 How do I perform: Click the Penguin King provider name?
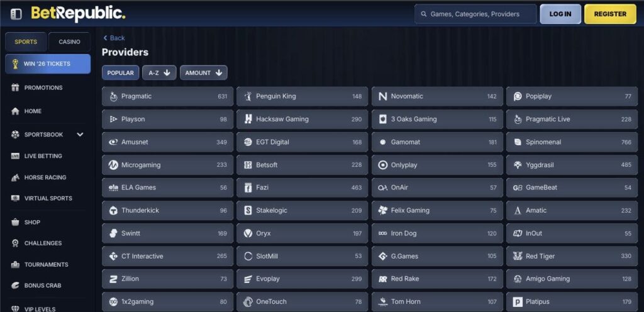click(x=276, y=96)
